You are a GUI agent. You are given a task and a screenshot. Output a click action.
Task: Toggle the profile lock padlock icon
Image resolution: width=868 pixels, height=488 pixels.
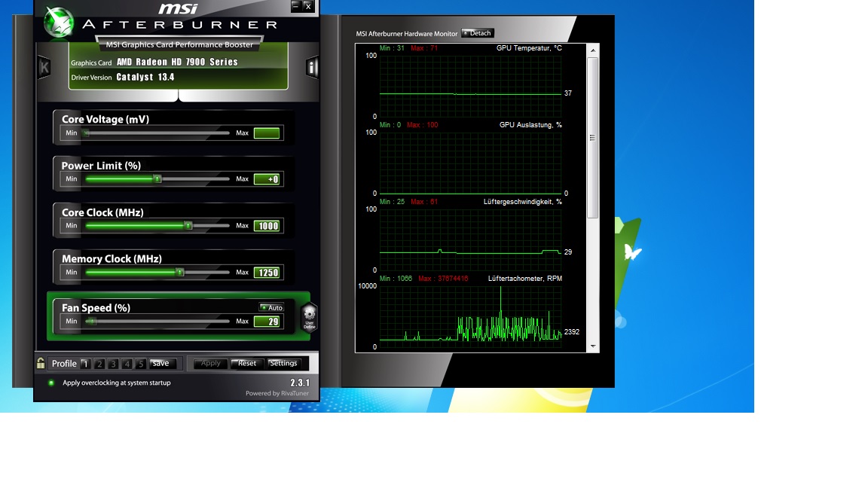41,363
